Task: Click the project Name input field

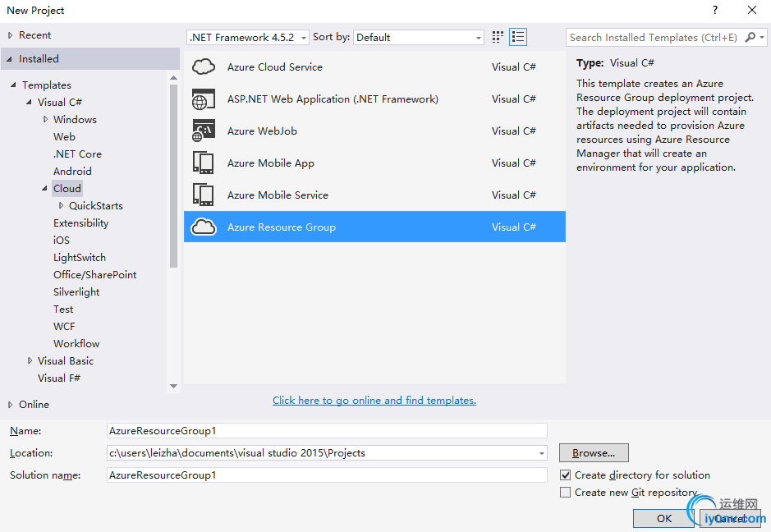Action: (x=327, y=431)
